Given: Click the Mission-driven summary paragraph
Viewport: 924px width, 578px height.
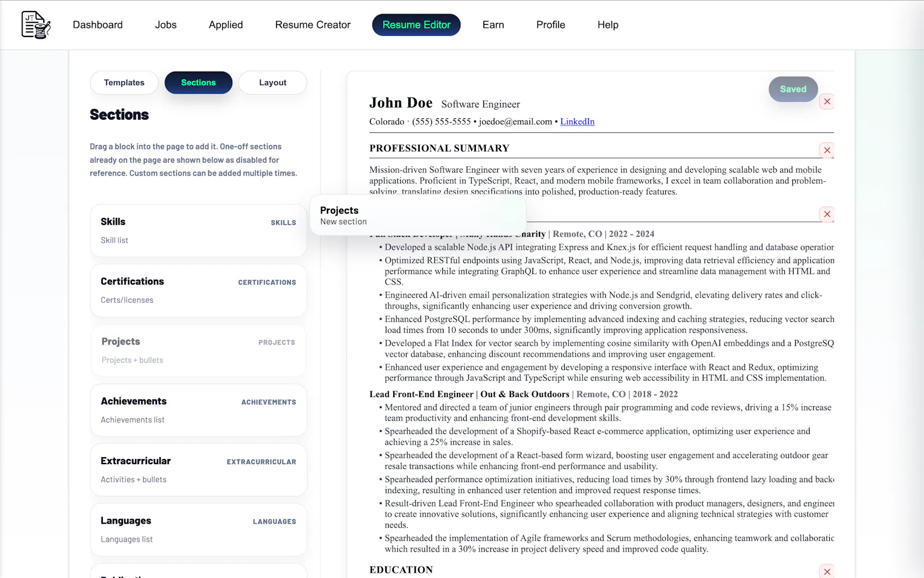Looking at the screenshot, I should [598, 181].
